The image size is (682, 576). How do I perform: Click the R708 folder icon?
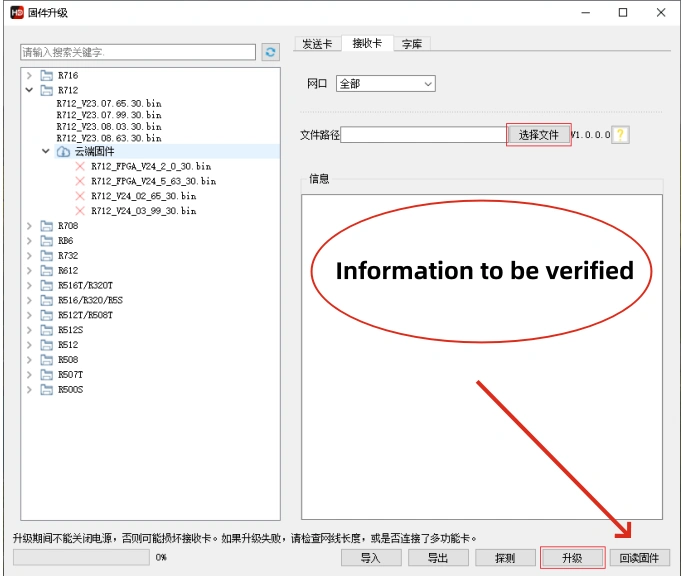[x=47, y=225]
